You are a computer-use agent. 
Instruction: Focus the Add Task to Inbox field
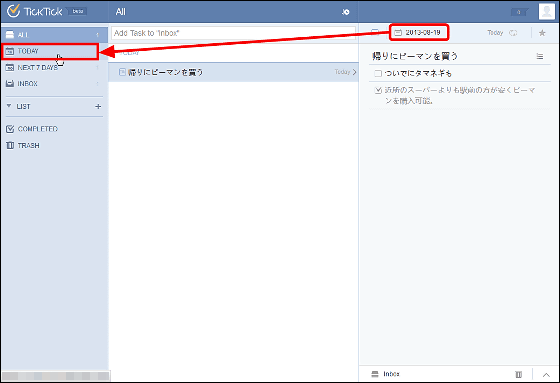pyautogui.click(x=233, y=33)
